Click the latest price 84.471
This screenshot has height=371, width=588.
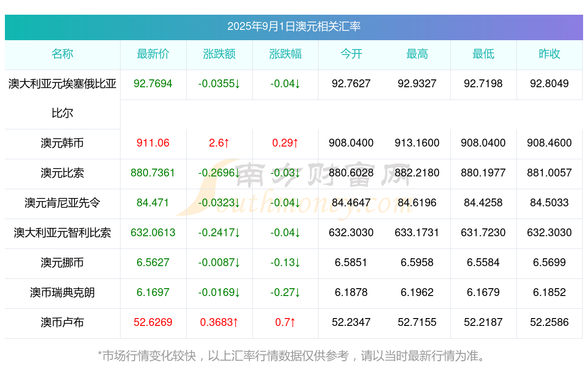tap(153, 203)
